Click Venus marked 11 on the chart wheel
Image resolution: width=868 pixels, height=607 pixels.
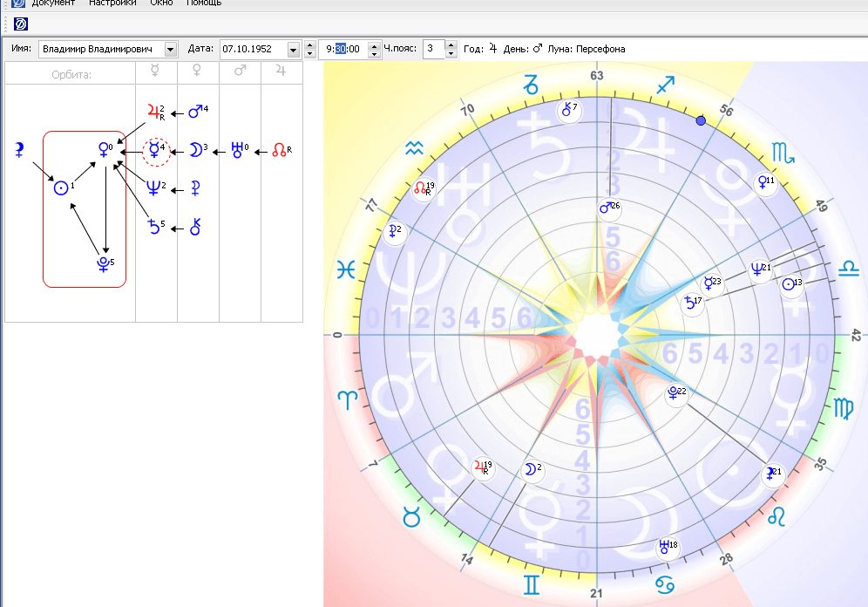click(765, 182)
